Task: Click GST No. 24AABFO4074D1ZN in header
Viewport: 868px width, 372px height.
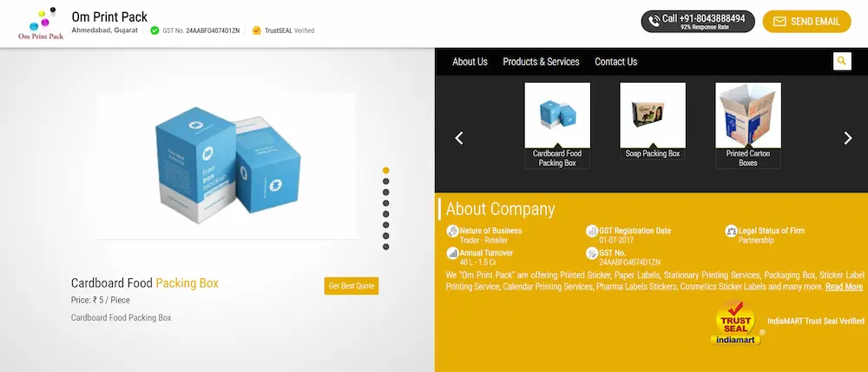Action: coord(201,30)
